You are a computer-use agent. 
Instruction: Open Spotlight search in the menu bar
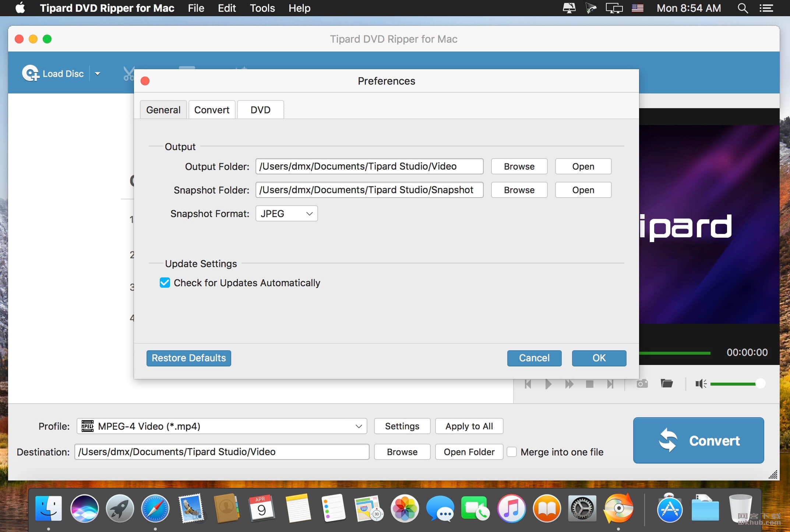(743, 8)
